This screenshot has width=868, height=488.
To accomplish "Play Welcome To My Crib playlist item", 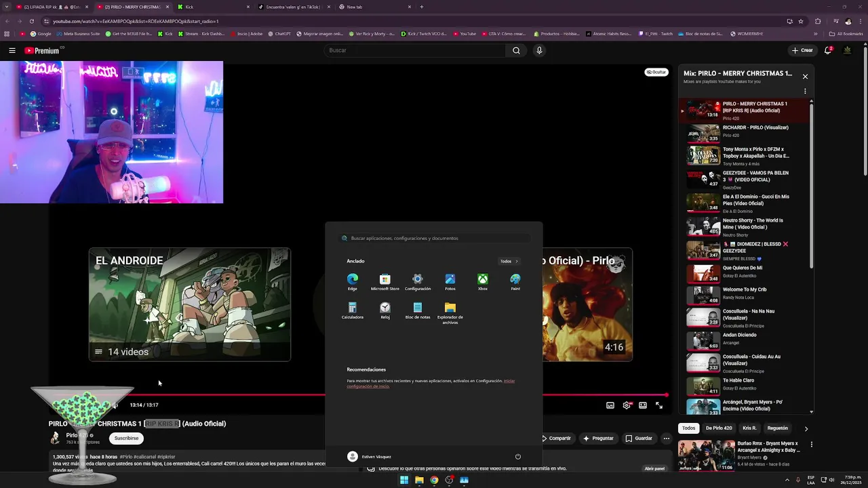I will [745, 294].
